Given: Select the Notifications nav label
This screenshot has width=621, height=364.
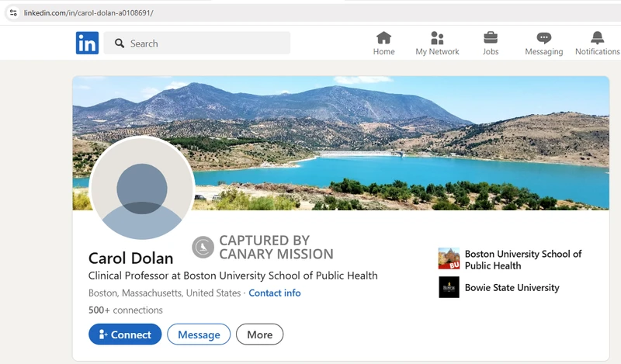Looking at the screenshot, I should pyautogui.click(x=597, y=51).
